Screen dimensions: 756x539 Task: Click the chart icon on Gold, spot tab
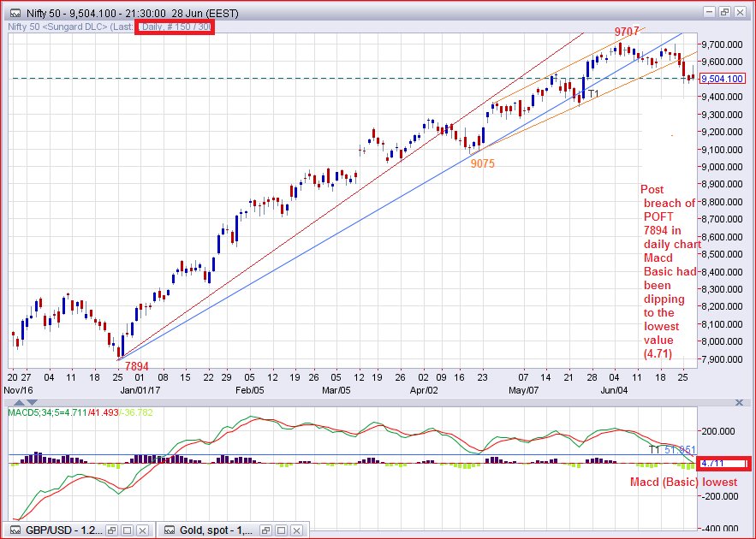click(x=170, y=530)
